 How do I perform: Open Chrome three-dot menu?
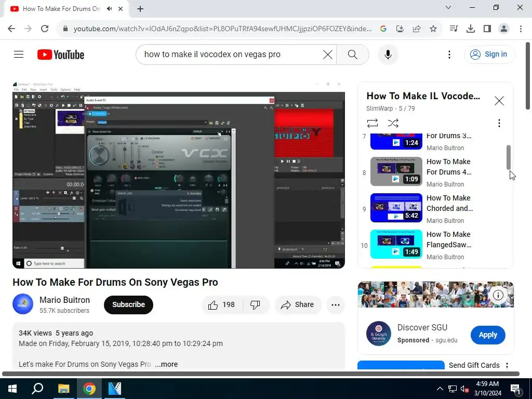click(x=521, y=29)
